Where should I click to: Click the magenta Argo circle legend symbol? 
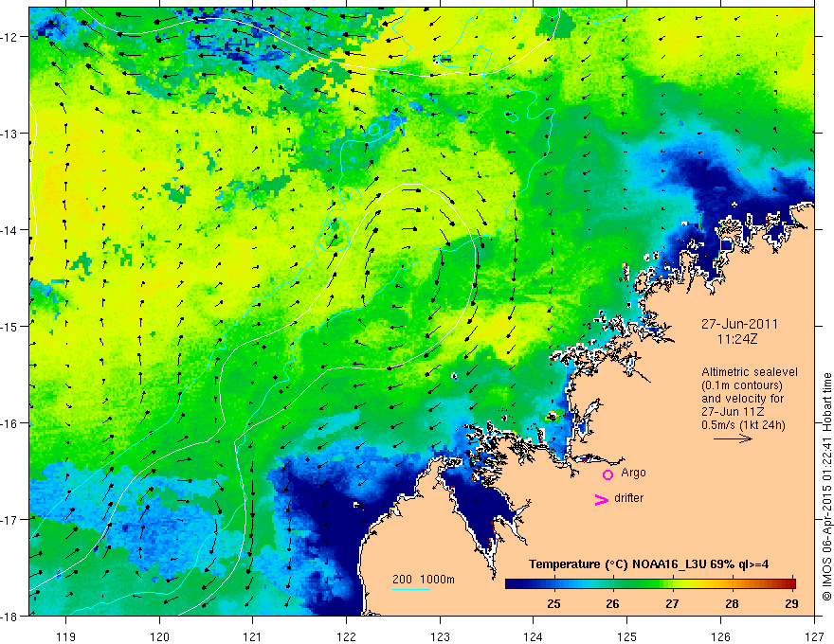(x=607, y=474)
